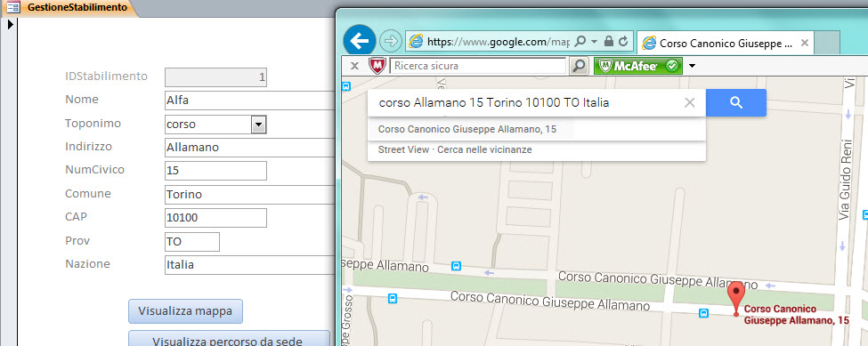
Task: Click the address bar search magnifier icon
Action: [580, 42]
